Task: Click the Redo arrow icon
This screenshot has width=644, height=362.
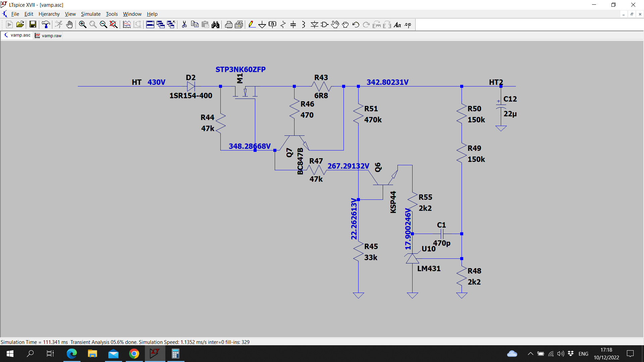Action: [366, 24]
